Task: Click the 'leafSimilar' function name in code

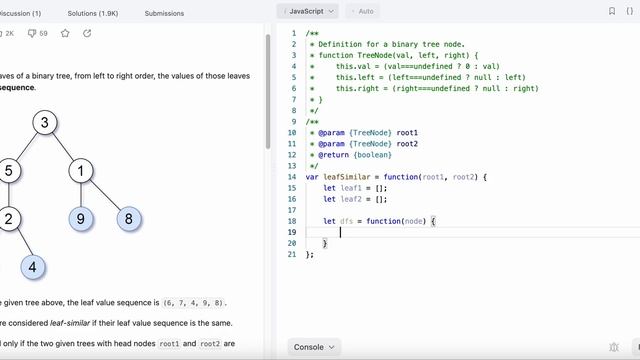Action: pos(347,177)
